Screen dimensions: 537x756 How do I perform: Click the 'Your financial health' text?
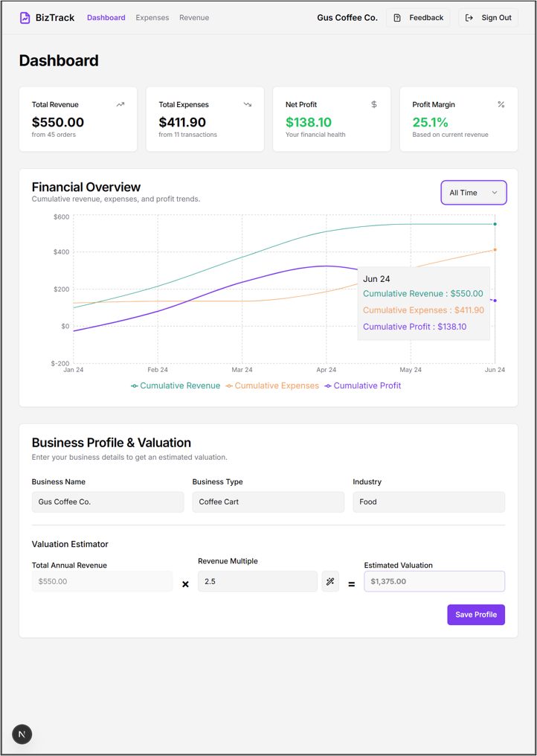point(315,135)
